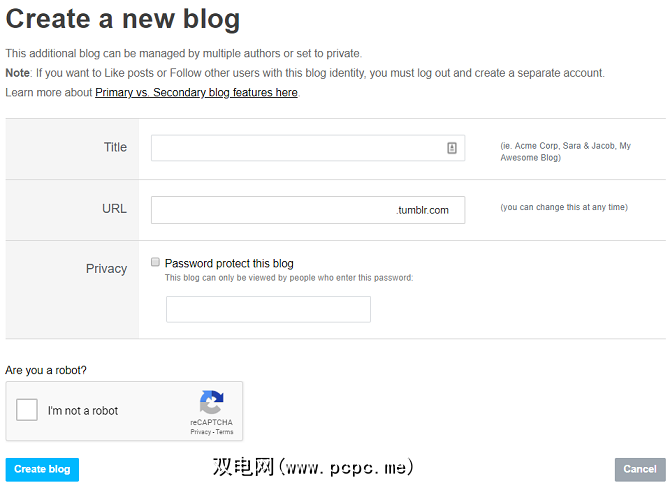This screenshot has width=670, height=490.
Task: Click the URL row label
Action: click(114, 208)
